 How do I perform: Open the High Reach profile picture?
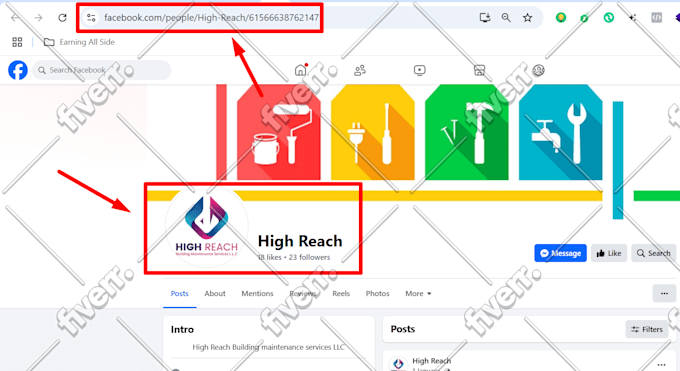pyautogui.click(x=206, y=227)
